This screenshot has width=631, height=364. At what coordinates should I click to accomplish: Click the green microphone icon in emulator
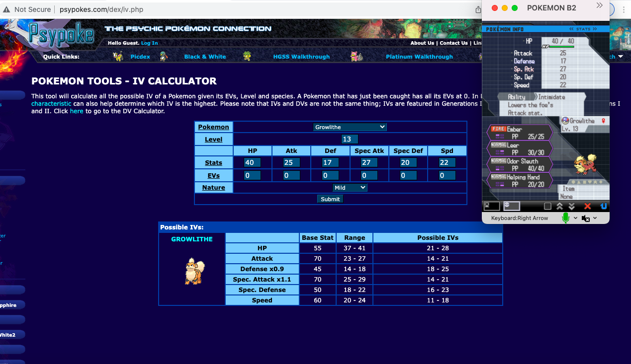pos(565,218)
